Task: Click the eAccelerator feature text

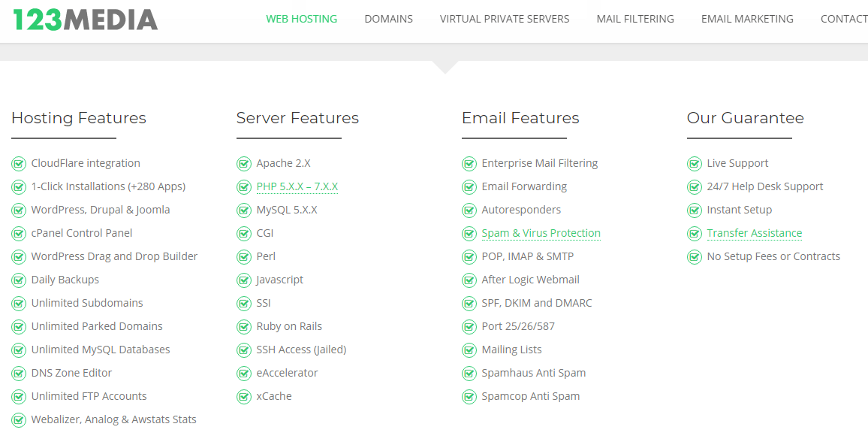Action: point(287,373)
